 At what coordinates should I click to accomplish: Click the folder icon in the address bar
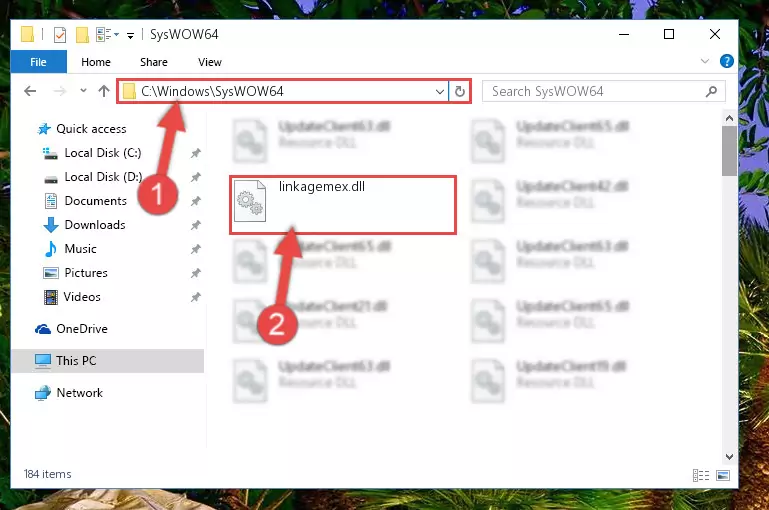(x=129, y=92)
